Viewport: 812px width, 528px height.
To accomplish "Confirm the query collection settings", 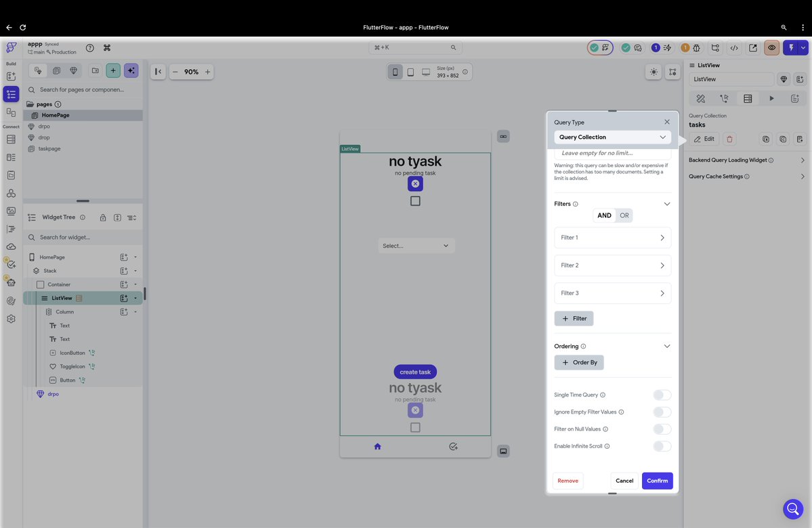I will click(656, 481).
